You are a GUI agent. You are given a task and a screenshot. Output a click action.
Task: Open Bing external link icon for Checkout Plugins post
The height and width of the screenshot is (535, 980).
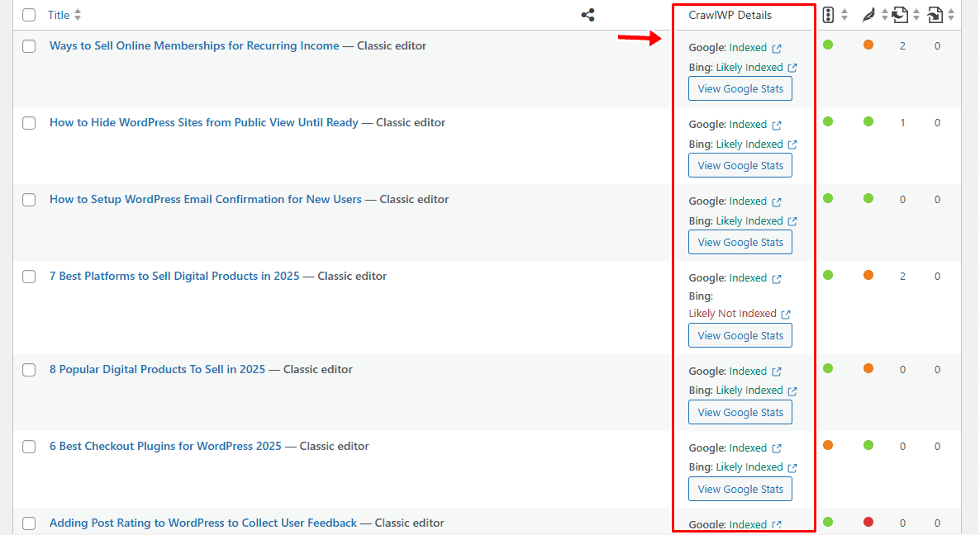click(x=792, y=468)
